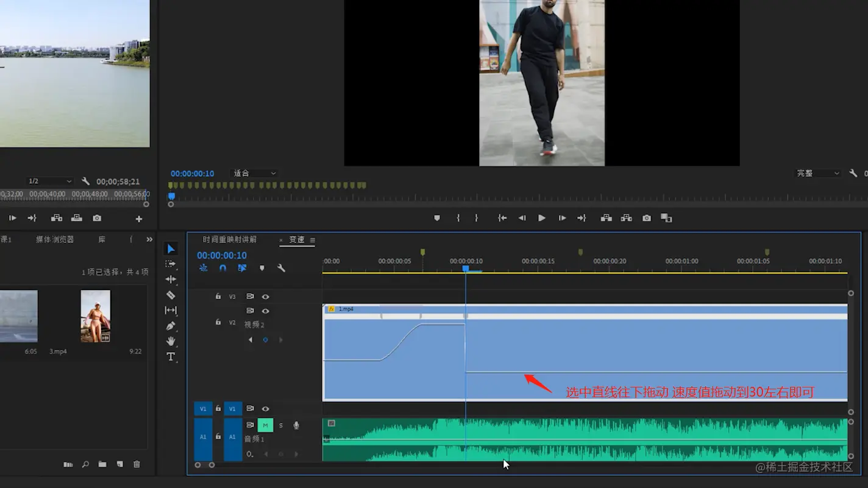Click program monitor timecode 00:00:00:10

[193, 174]
